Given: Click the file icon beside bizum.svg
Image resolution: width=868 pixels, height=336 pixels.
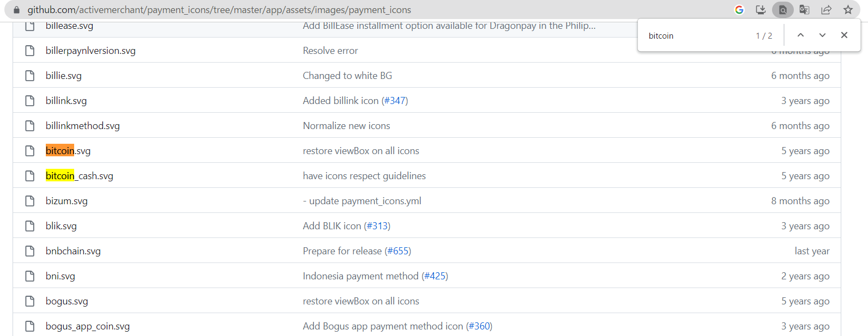Looking at the screenshot, I should (30, 201).
